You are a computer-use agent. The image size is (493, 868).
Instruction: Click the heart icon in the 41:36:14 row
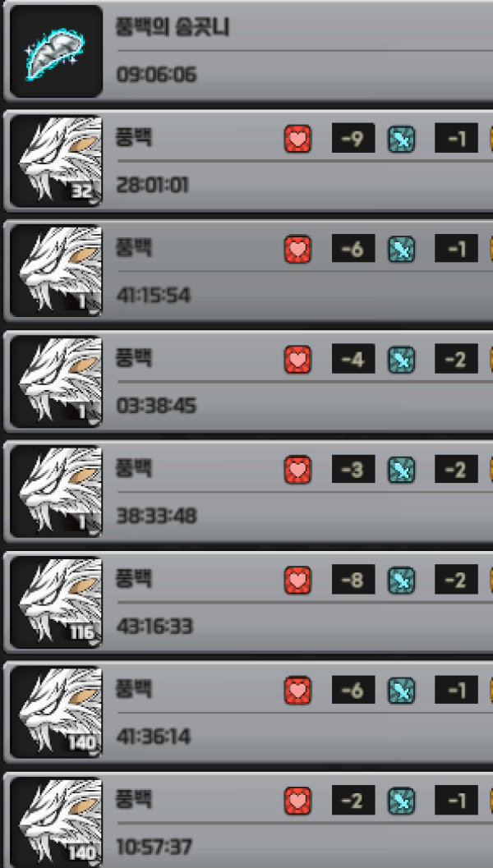point(297,690)
